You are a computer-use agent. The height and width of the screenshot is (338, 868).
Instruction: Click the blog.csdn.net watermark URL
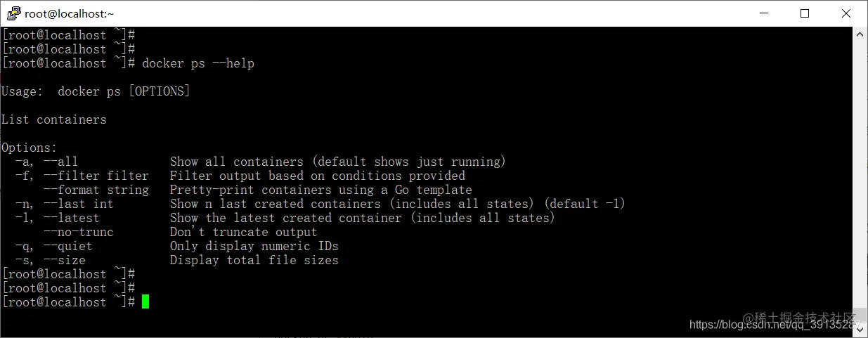pyautogui.click(x=775, y=325)
